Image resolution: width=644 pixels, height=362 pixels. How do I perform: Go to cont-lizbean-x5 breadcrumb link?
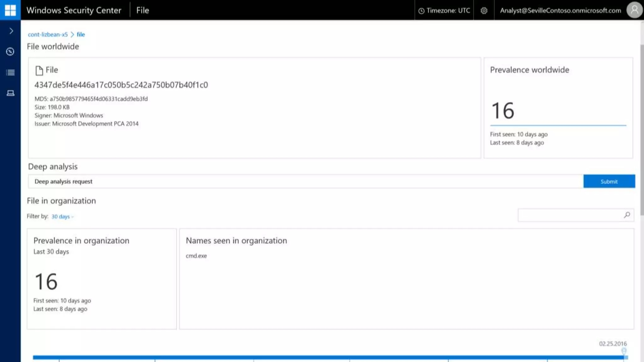click(48, 35)
